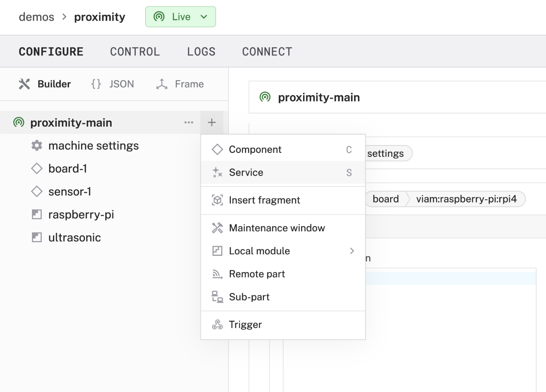The height and width of the screenshot is (392, 546).
Task: Choose Component from the add menu
Action: (283, 149)
